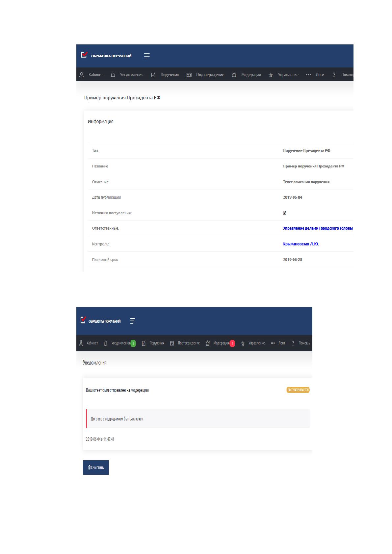Select Подтверждение in top navigation bar

(x=205, y=75)
